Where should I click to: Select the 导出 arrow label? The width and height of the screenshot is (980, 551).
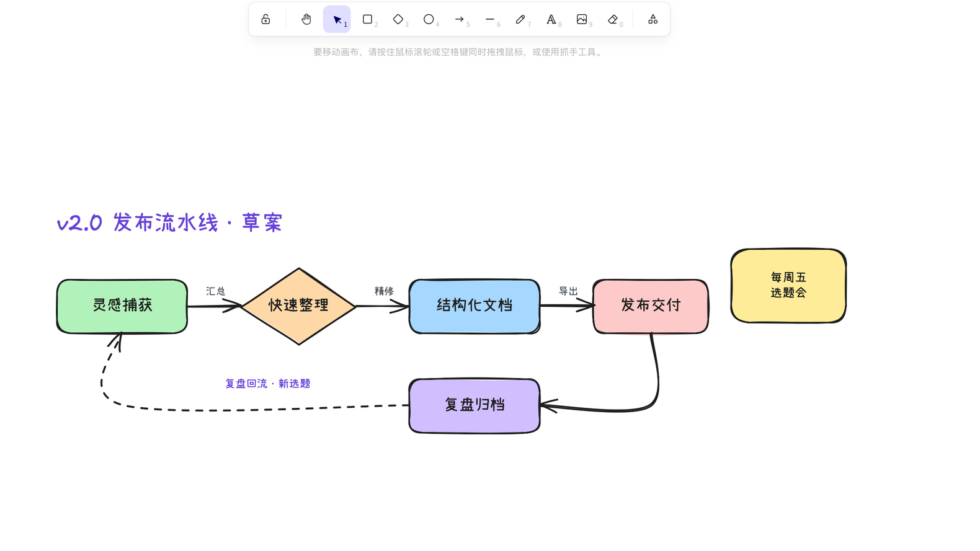click(x=568, y=291)
